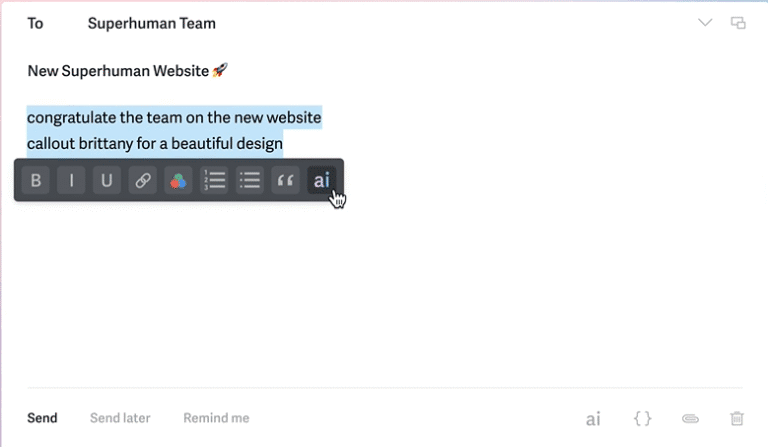
Task: Click the ai button in formatting toolbar
Action: point(321,180)
